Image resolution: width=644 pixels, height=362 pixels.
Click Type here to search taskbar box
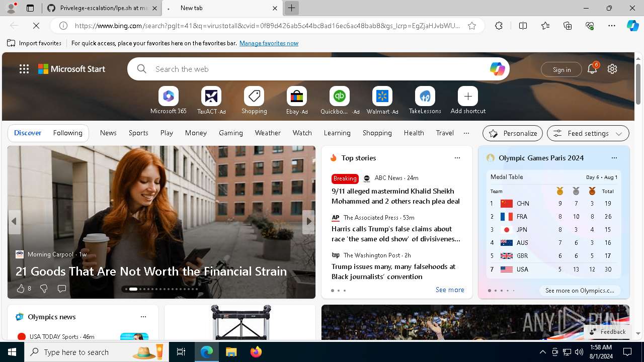97,352
